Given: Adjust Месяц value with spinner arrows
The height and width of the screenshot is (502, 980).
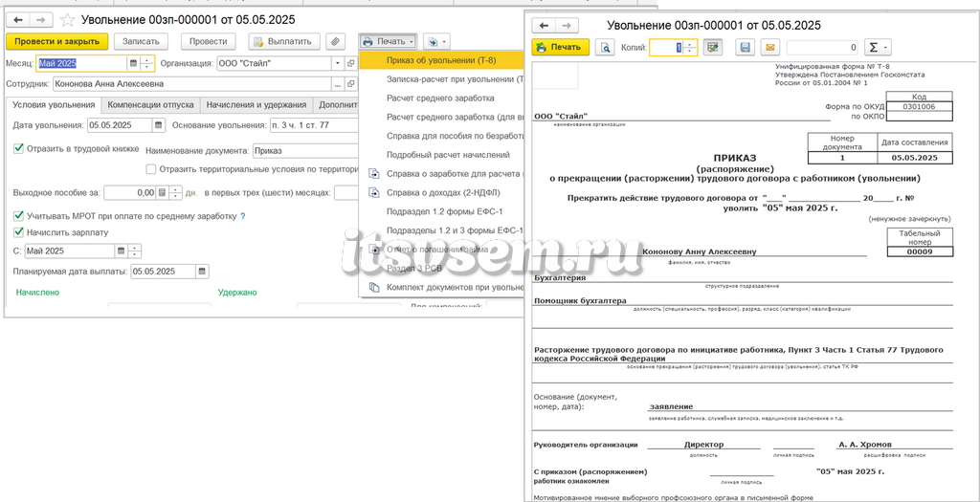Looking at the screenshot, I should coord(146,63).
